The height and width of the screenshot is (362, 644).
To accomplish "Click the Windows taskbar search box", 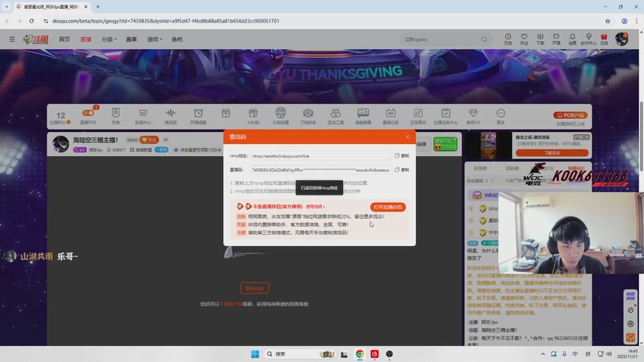I will point(299,354).
